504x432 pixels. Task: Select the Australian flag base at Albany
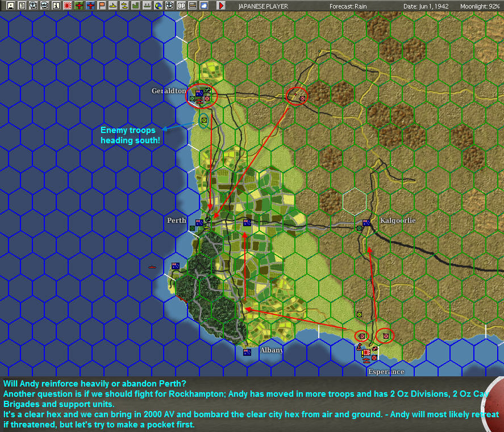[x=247, y=352]
